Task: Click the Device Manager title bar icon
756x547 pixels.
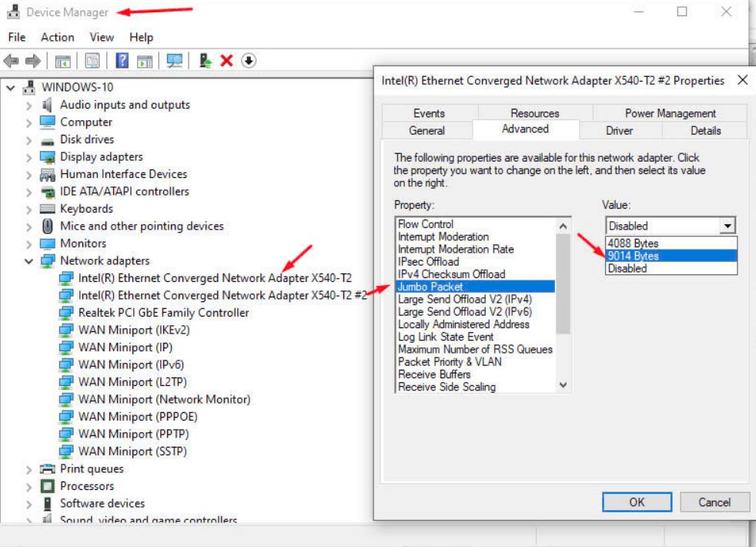Action: click(13, 12)
